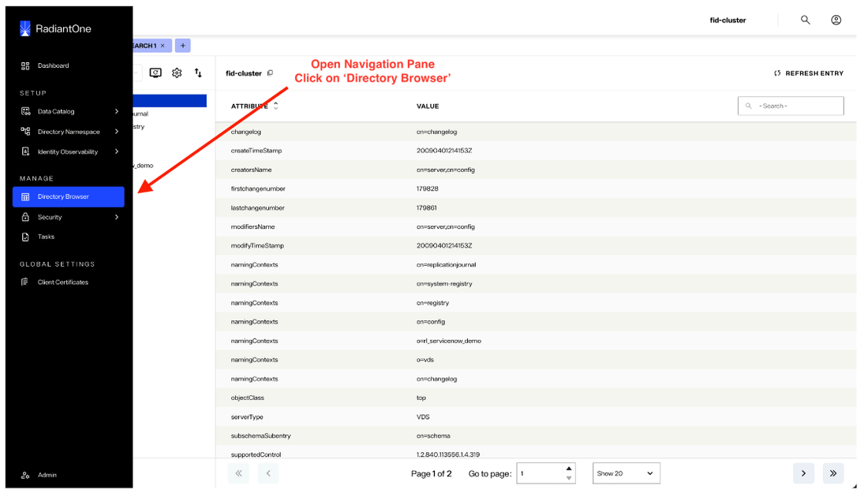Jump to last page double-chevron
The width and height of the screenshot is (868, 497).
pos(833,473)
